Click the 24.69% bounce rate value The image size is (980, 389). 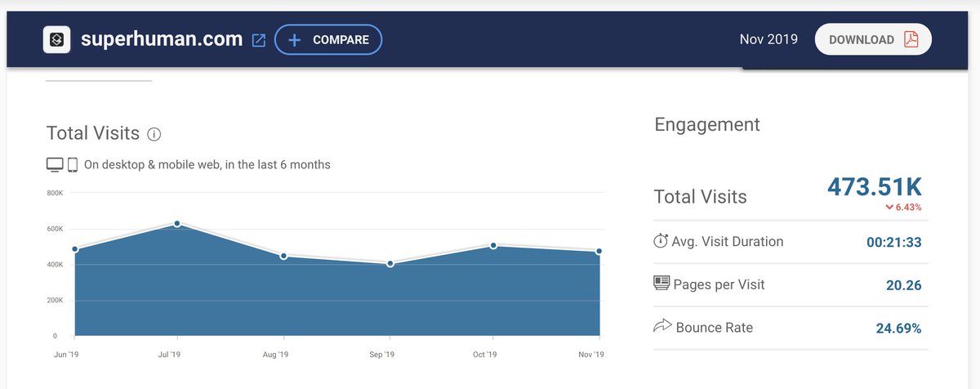click(898, 329)
